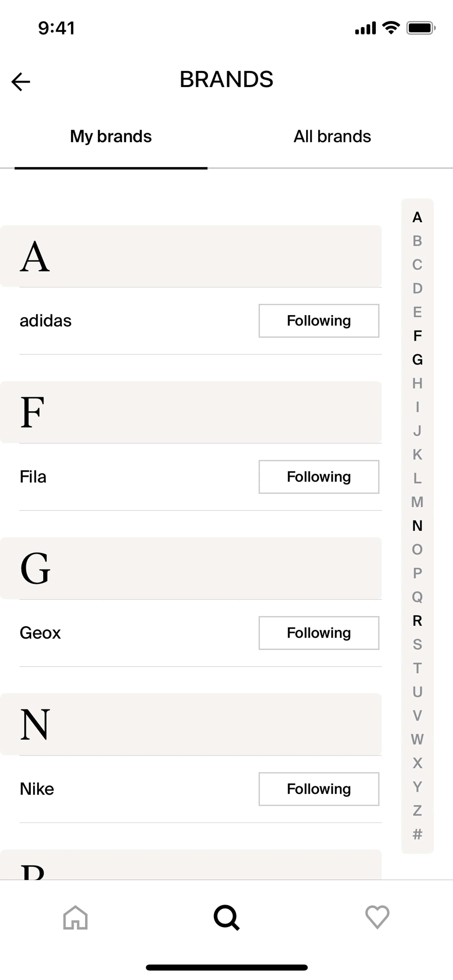Select the My brands tab
Screen dimensions: 453x980
click(x=111, y=136)
